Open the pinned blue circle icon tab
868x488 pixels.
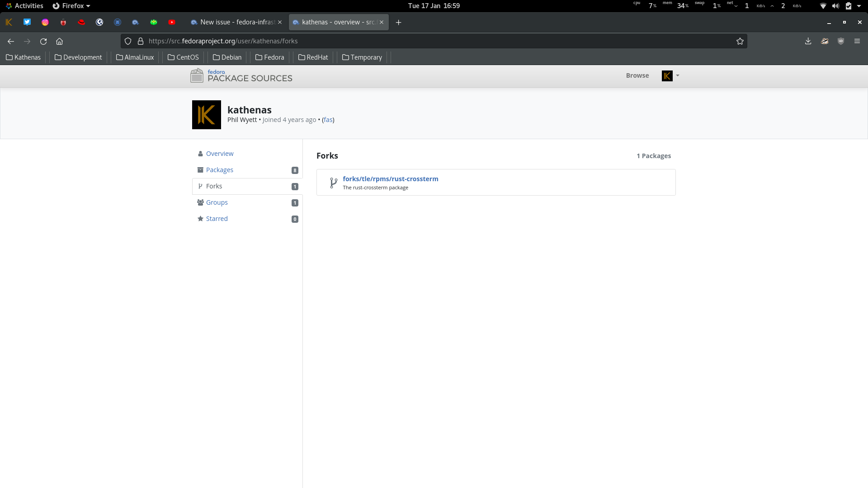click(118, 22)
